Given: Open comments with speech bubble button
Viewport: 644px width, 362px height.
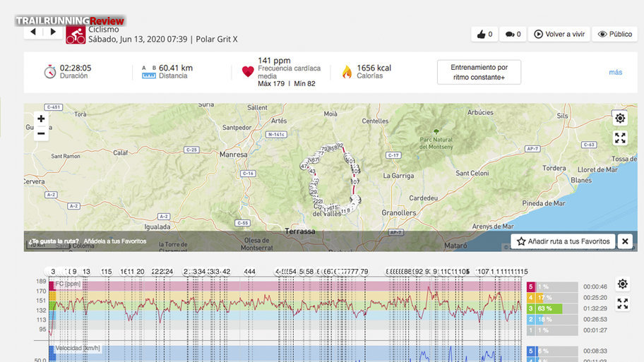Looking at the screenshot, I should click(513, 34).
